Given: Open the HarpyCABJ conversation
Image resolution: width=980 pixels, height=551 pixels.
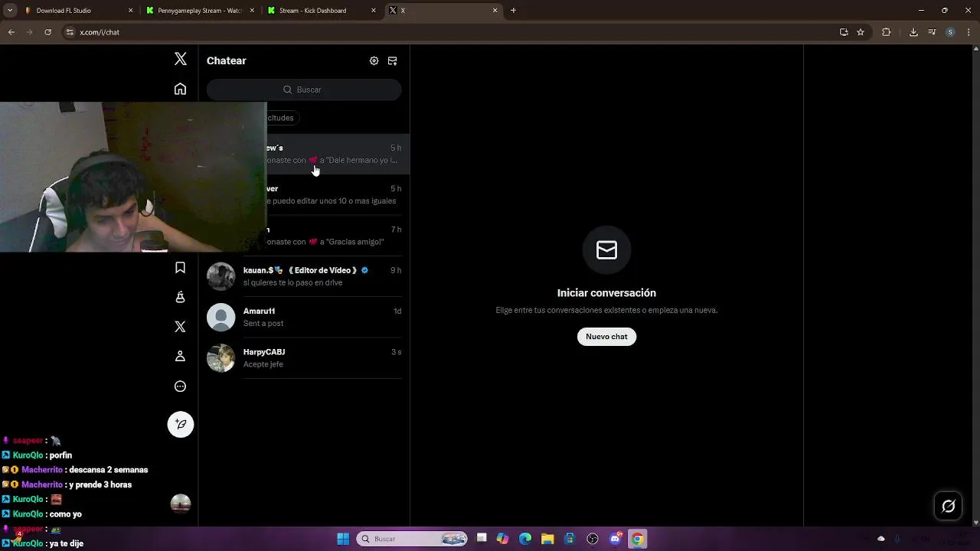Looking at the screenshot, I should pyautogui.click(x=304, y=358).
